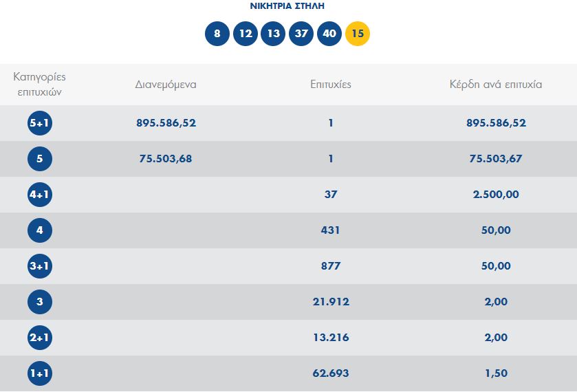Viewport: 577px width, 392px height.
Task: Click the 3+1 category badge
Action: click(40, 266)
